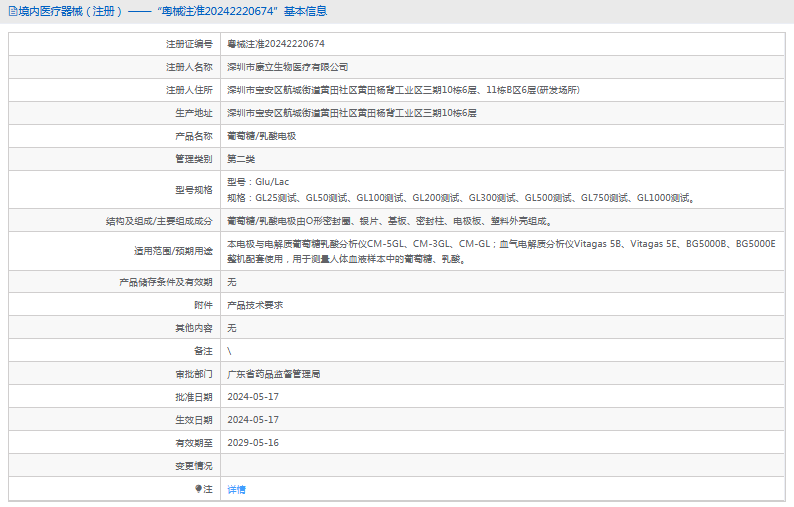Select the 产品技术要求 attachment text
Image resolution: width=794 pixels, height=507 pixels.
[x=255, y=305]
